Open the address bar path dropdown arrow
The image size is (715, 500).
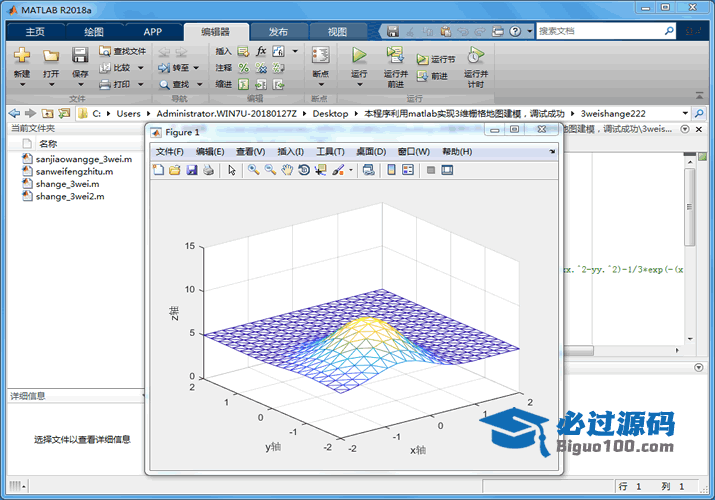[685, 113]
